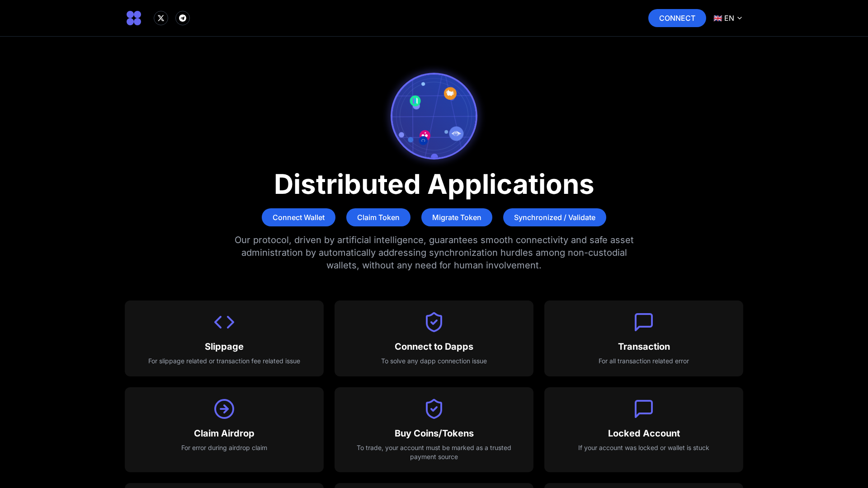Open the Slippage card title
The image size is (868, 488).
[x=224, y=347]
